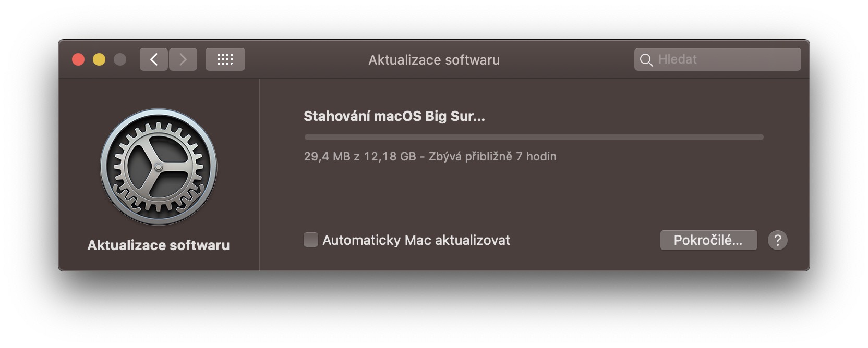
Task: Click the back chevron navigation button
Action: [x=153, y=59]
